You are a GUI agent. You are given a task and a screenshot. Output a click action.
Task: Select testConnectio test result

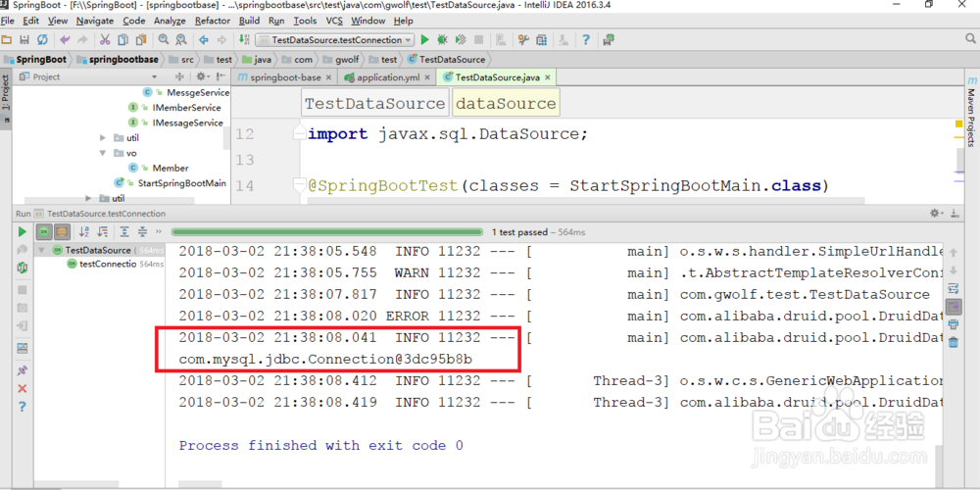coord(108,264)
